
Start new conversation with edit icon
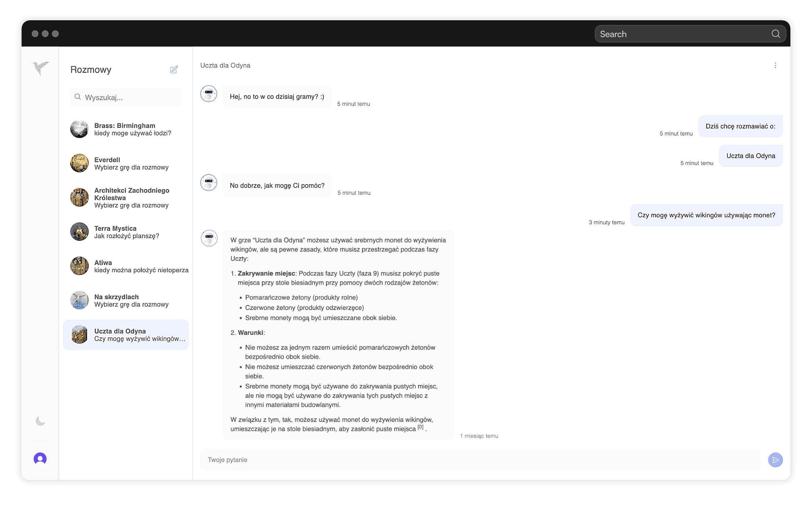pos(174,69)
